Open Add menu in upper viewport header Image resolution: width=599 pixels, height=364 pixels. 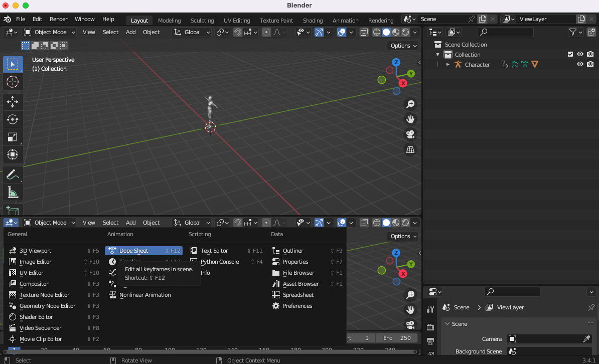click(130, 32)
